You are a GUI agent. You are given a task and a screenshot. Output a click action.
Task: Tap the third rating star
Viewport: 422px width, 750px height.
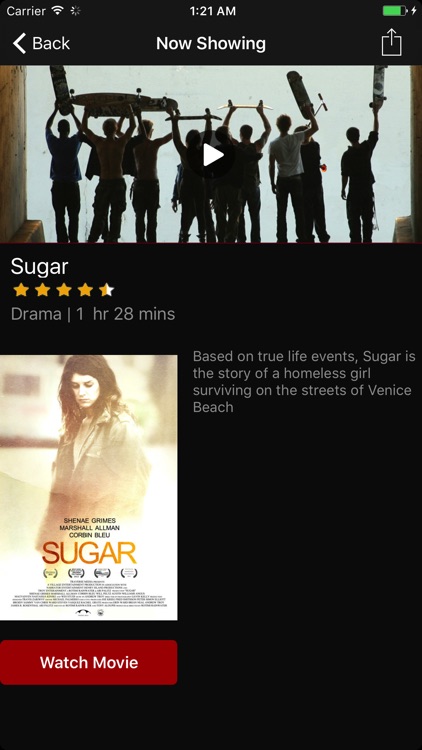coord(64,289)
